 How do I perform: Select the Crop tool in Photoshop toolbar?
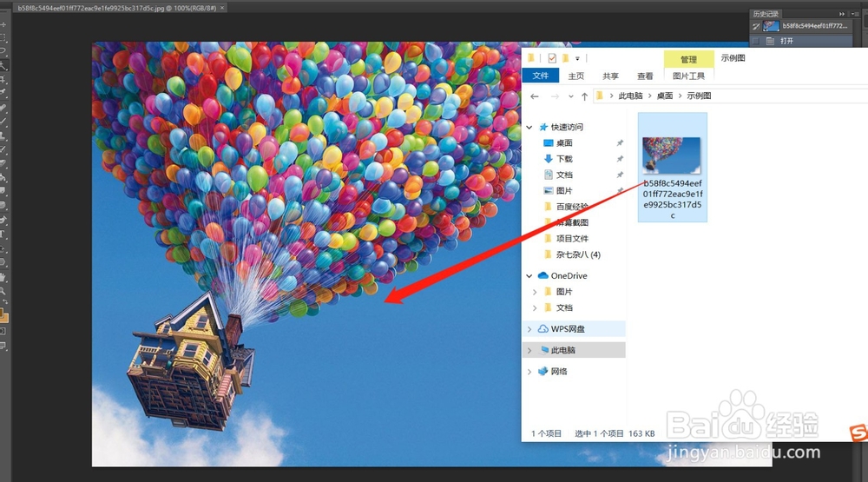(x=3, y=80)
